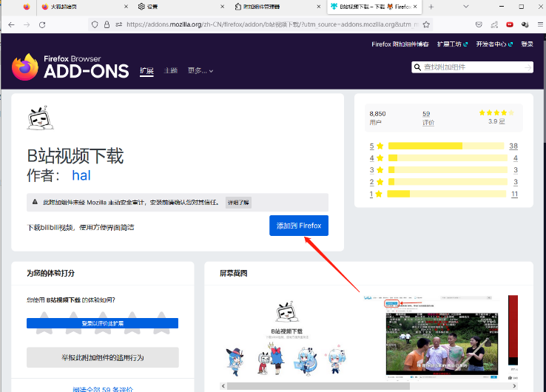Click the 举报此附加组件的滥用行为 button
The width and height of the screenshot is (546, 392).
(x=103, y=357)
